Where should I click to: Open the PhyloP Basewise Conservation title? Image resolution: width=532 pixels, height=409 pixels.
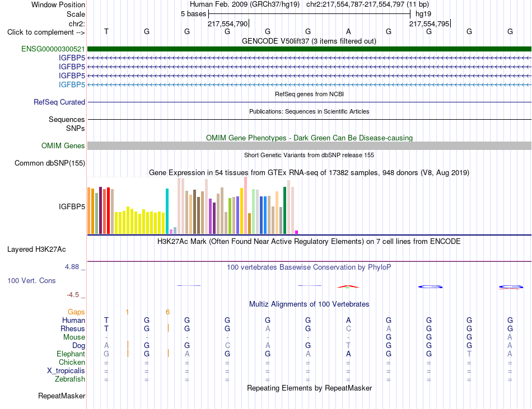tap(309, 267)
